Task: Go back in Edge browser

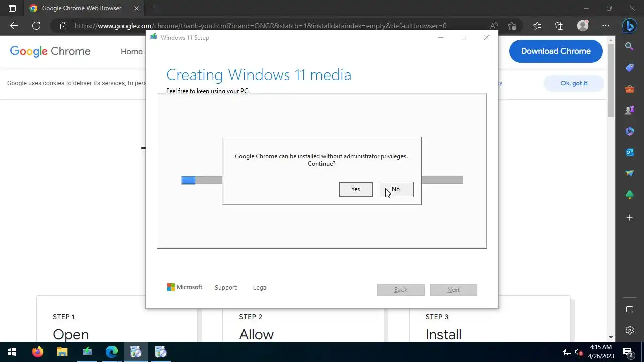Action: coord(14,26)
